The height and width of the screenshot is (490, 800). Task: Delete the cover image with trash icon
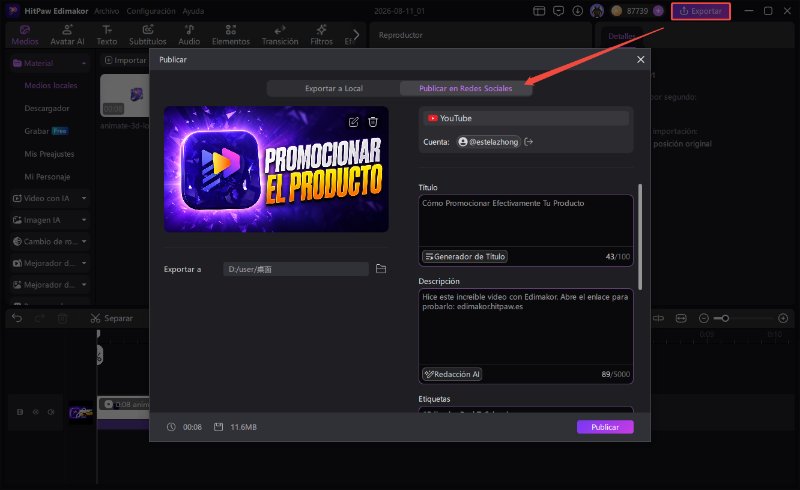click(373, 122)
